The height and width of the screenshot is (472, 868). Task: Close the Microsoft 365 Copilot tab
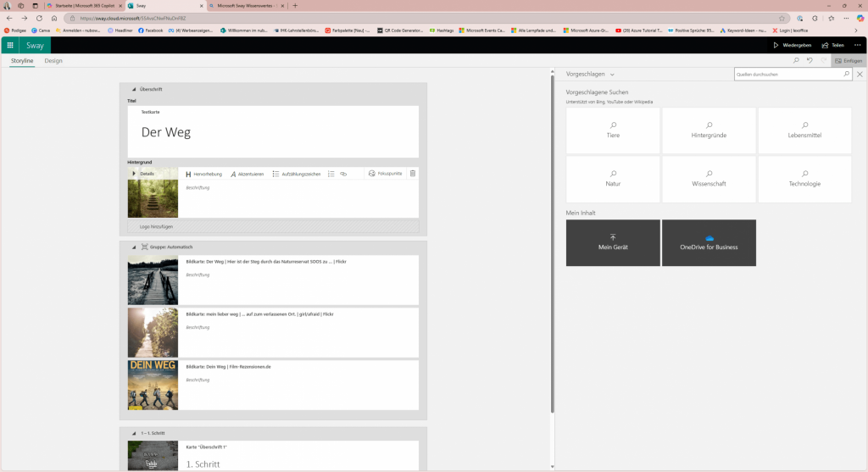120,6
